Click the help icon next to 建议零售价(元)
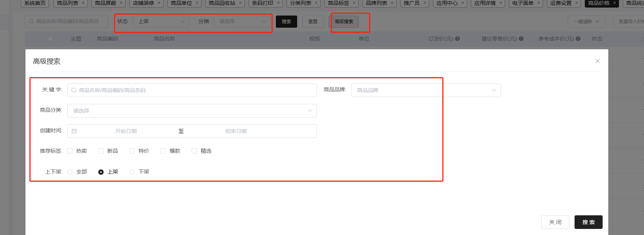 tap(521, 39)
